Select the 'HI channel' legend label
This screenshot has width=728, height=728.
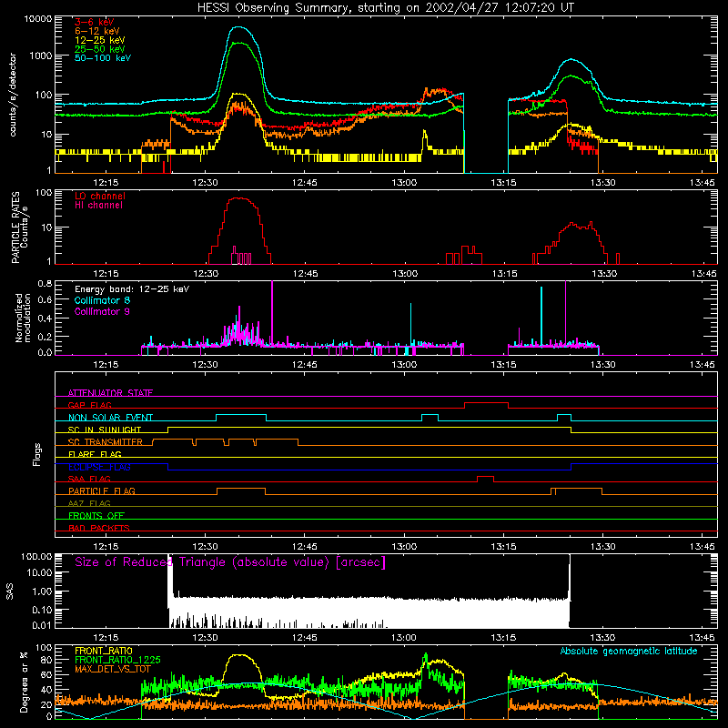[98, 206]
